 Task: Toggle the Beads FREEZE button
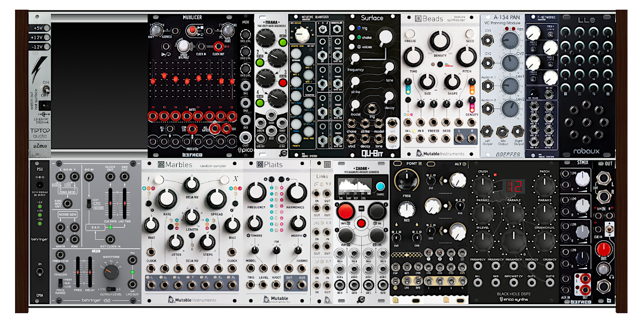coord(409,34)
